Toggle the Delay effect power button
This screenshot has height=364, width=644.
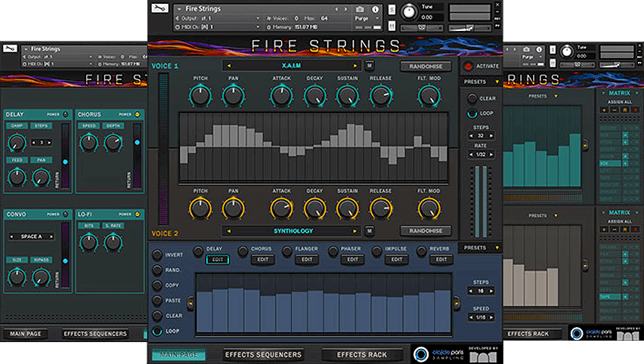198,250
